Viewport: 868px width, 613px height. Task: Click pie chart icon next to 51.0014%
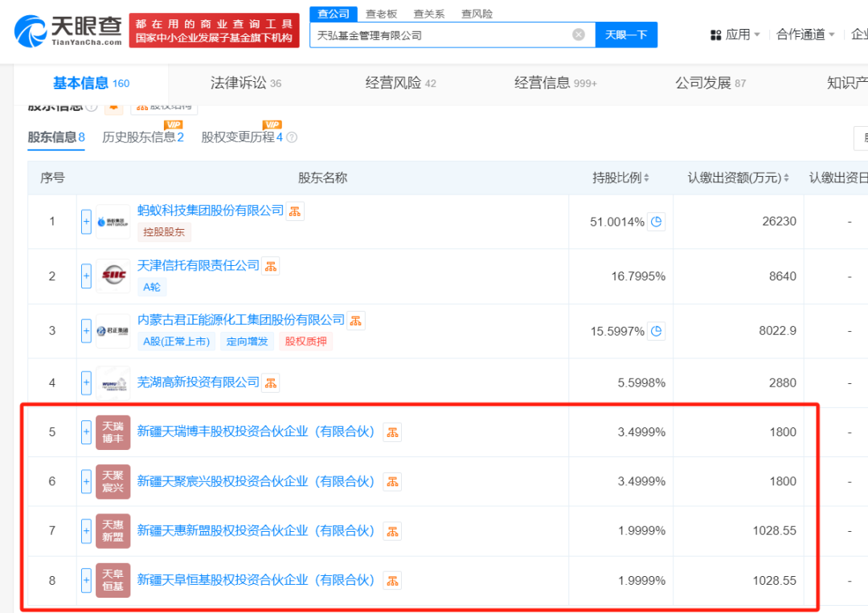coord(657,222)
